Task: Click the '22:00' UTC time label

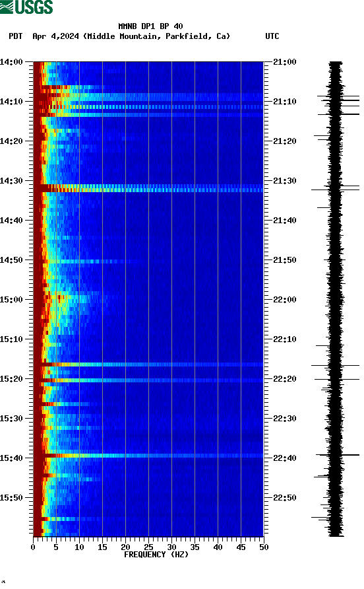Action: point(285,300)
